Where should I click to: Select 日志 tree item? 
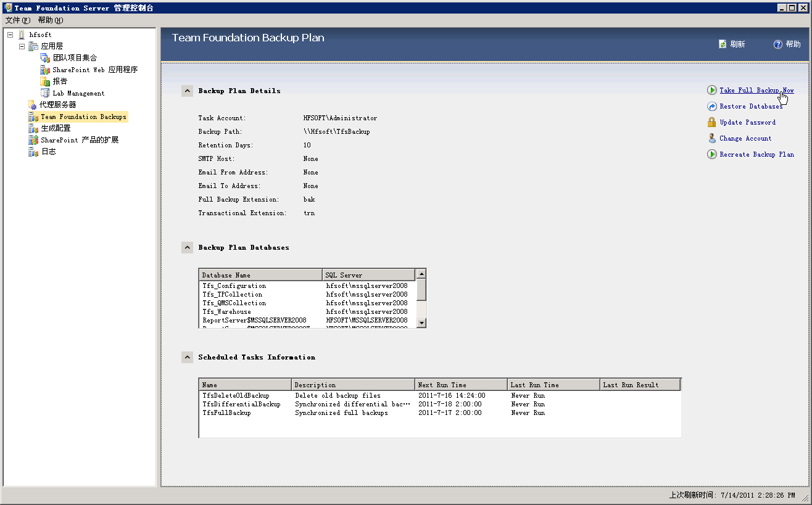[x=48, y=152]
